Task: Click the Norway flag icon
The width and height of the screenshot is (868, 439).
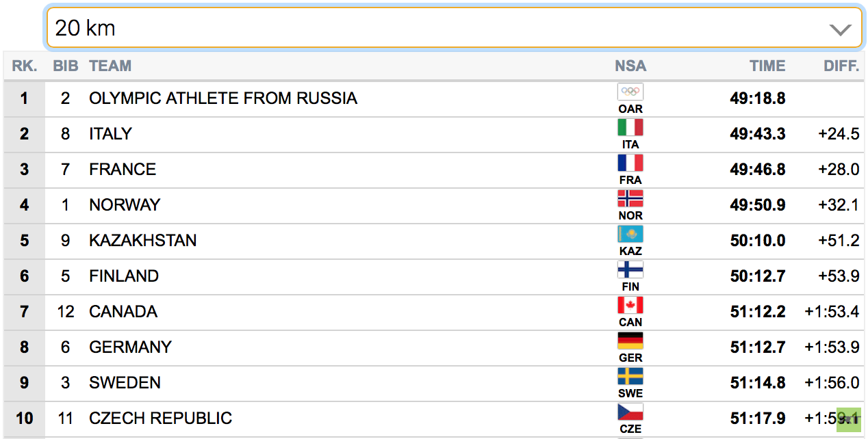Action: pos(630,198)
